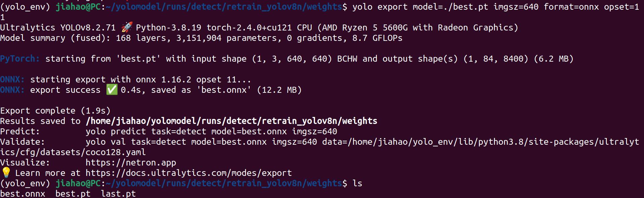
Task: Click the ls command on bottom prompt
Action: click(357, 183)
